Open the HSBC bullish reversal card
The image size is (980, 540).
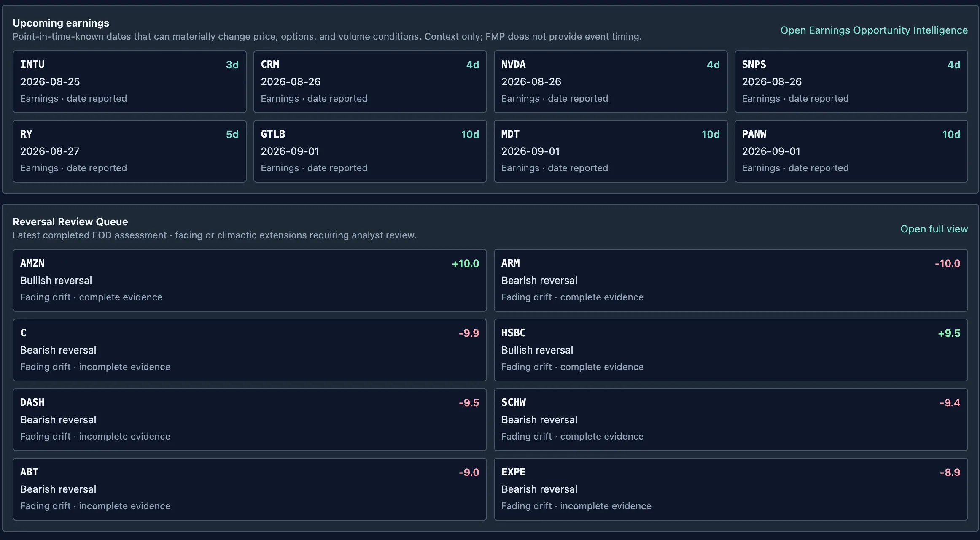[x=731, y=350]
